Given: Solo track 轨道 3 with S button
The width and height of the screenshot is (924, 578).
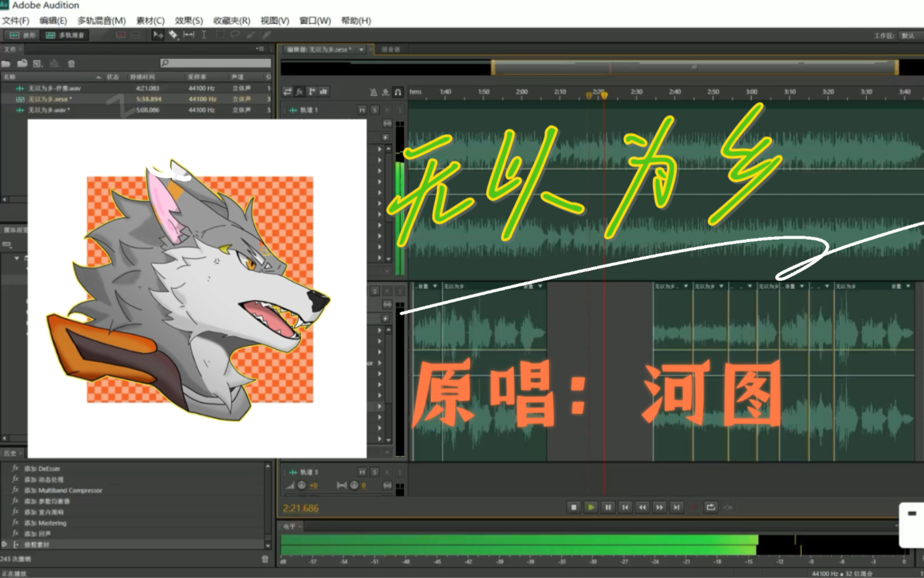Looking at the screenshot, I should (x=375, y=473).
